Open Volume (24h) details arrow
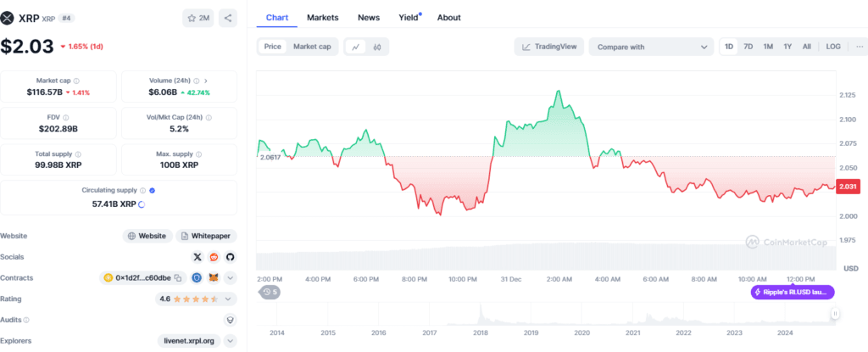This screenshot has height=352, width=868. (206, 81)
